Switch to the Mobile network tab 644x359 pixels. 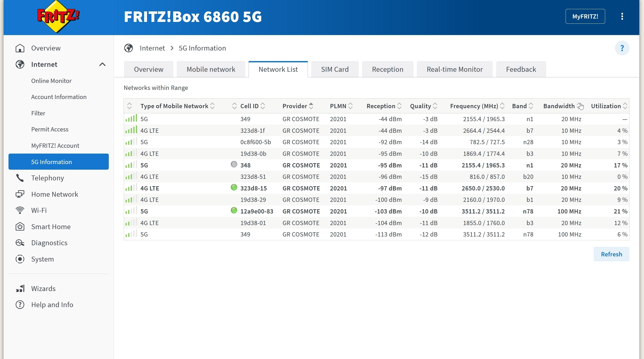click(x=211, y=69)
